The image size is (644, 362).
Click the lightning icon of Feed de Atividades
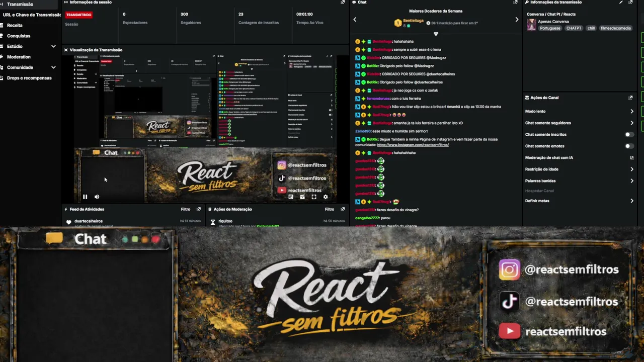(x=66, y=209)
